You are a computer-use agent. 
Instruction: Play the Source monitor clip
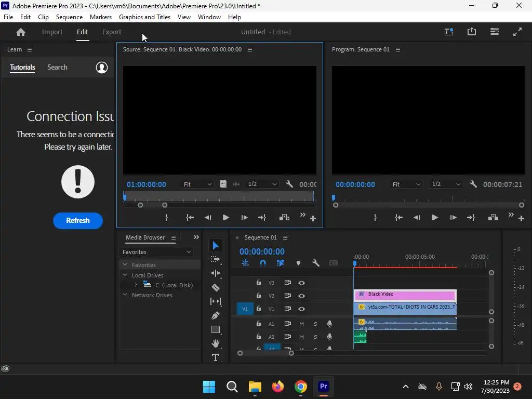click(x=225, y=218)
